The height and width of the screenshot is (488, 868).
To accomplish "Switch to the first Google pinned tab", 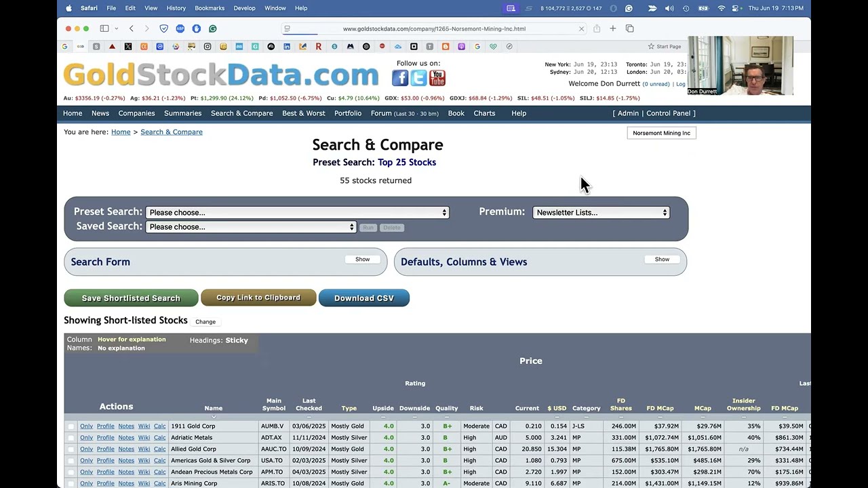I will coord(64,47).
